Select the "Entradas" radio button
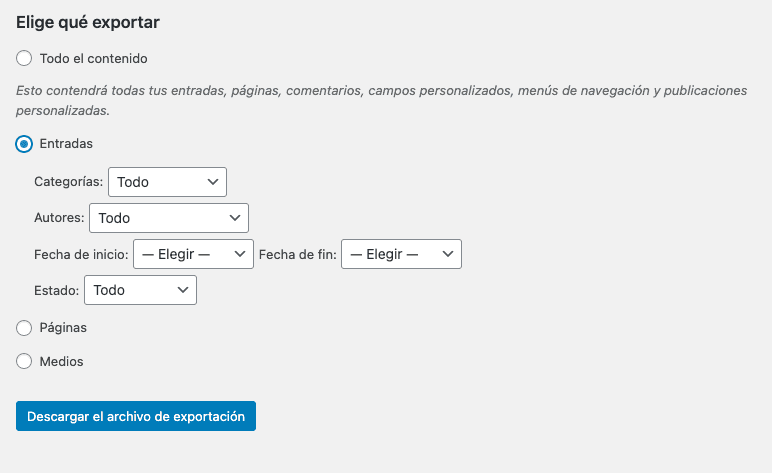772x473 pixels. 24,144
